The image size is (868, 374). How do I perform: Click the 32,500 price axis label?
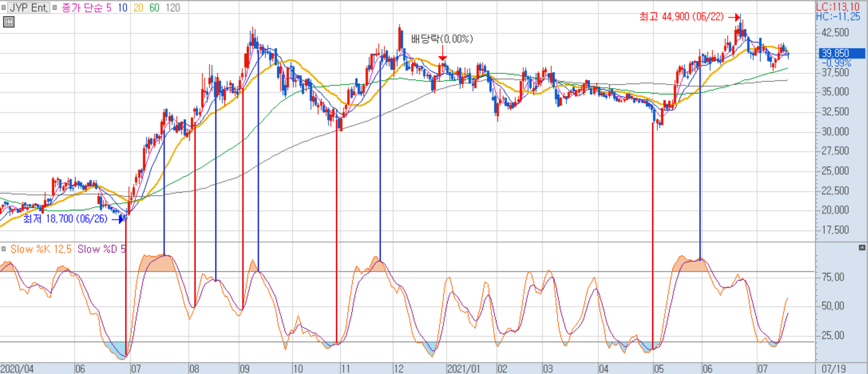pyautogui.click(x=836, y=111)
